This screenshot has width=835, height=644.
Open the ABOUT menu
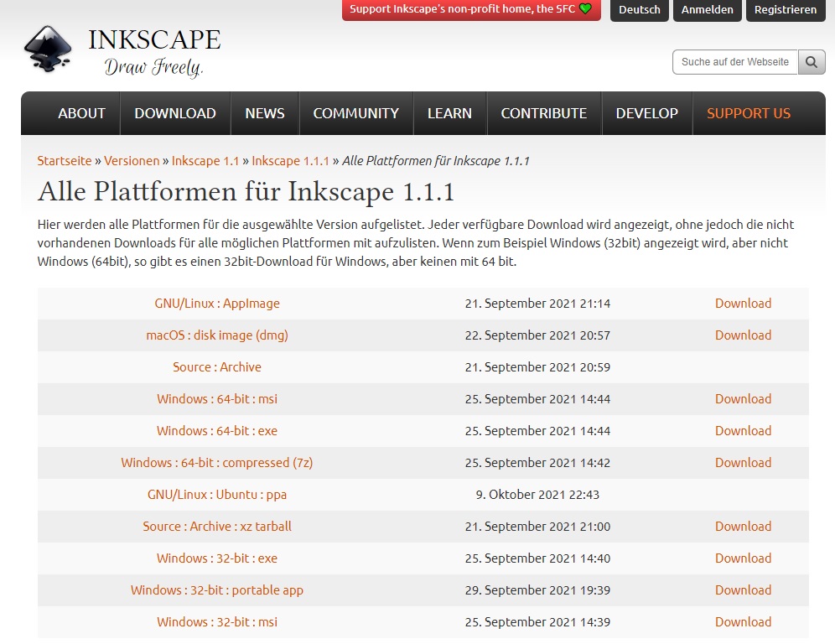(x=81, y=113)
